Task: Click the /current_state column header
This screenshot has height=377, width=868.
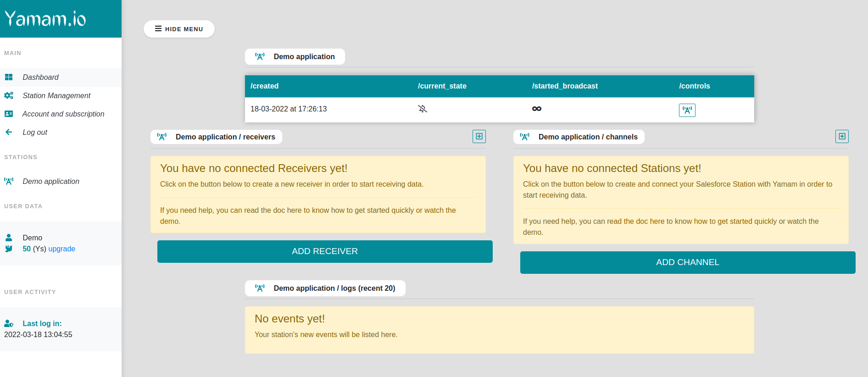Action: [x=442, y=86]
